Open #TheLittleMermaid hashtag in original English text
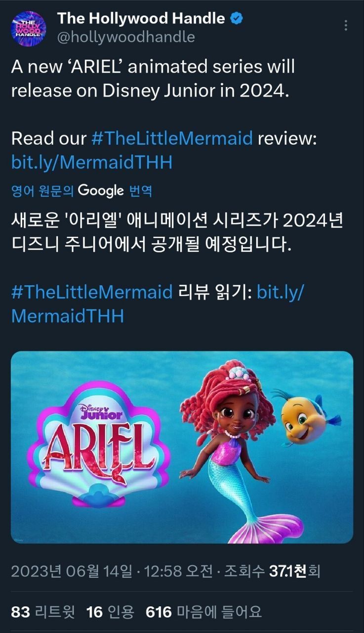 (172, 138)
